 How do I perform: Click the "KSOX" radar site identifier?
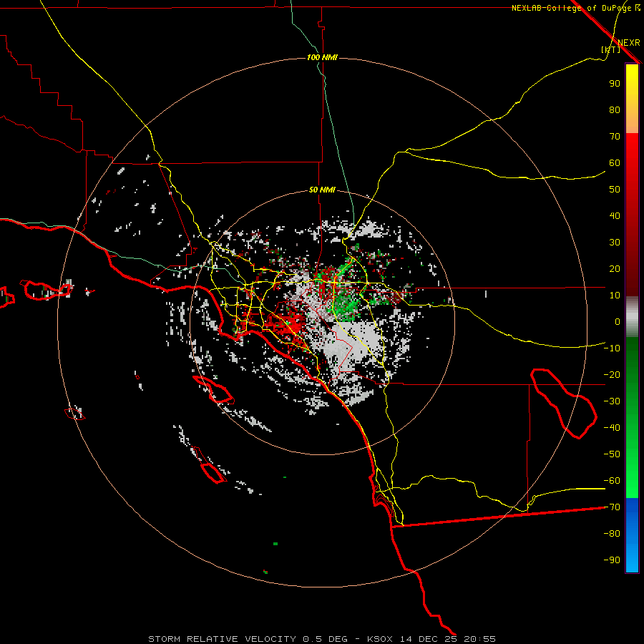(x=380, y=639)
